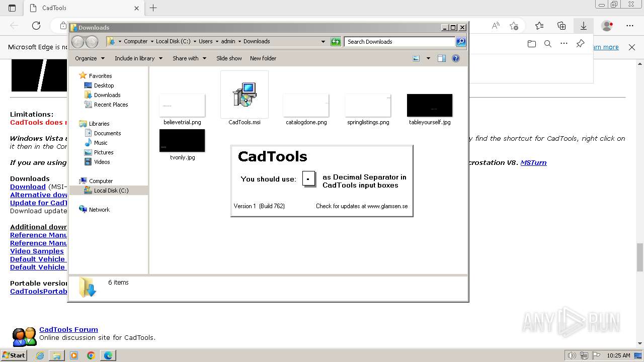Click the Search Downloads input box
The image size is (644, 362).
click(400, 42)
